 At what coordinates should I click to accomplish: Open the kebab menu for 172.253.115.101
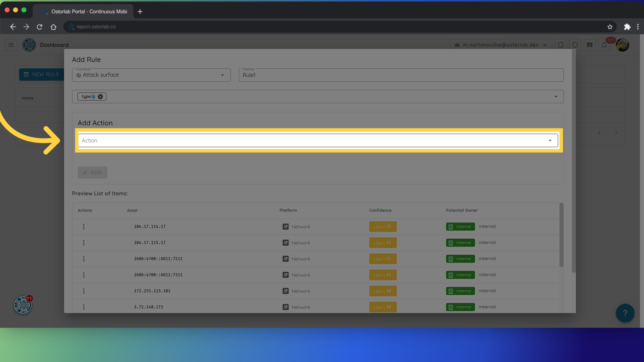pyautogui.click(x=84, y=291)
